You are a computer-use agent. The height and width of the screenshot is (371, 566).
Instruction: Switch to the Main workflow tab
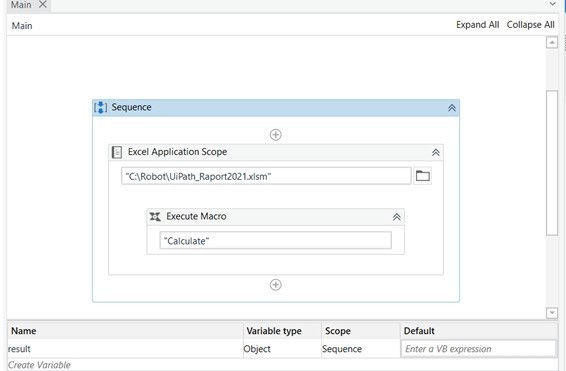click(x=21, y=5)
